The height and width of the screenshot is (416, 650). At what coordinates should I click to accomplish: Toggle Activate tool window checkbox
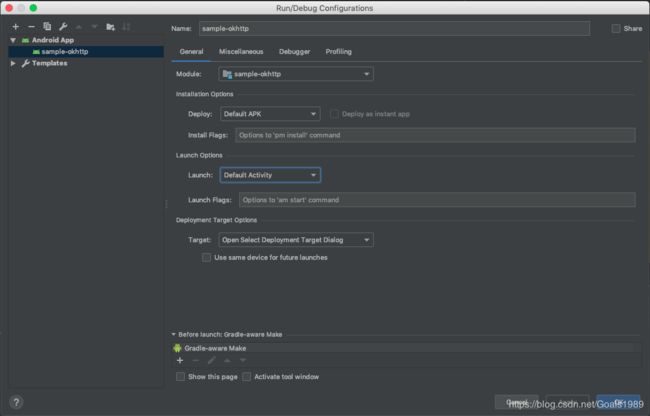pyautogui.click(x=247, y=377)
